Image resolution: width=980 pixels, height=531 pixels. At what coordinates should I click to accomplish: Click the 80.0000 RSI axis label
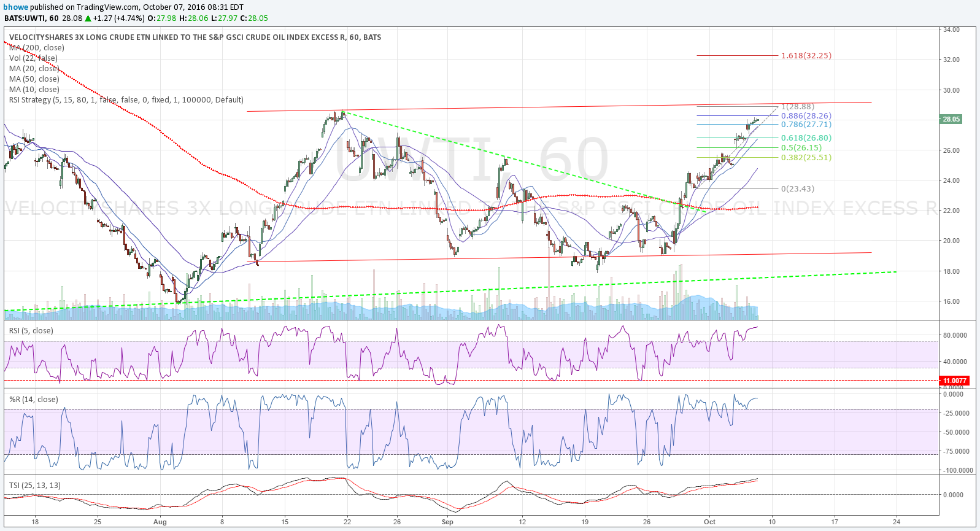955,335
